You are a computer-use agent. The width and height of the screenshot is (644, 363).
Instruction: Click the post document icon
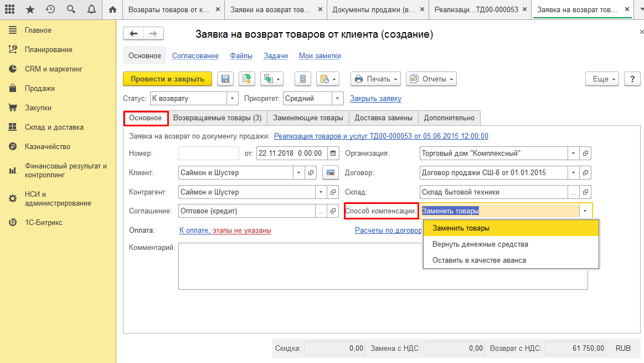[x=247, y=79]
